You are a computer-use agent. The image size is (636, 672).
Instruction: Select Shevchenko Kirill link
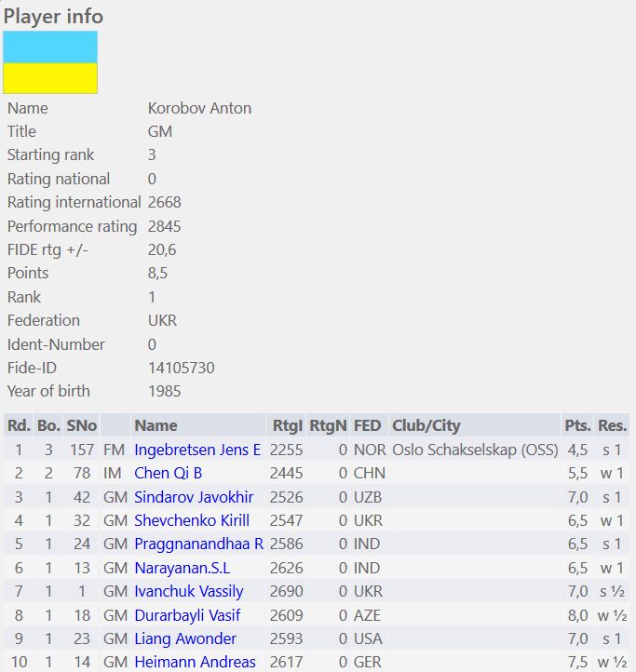coord(192,520)
